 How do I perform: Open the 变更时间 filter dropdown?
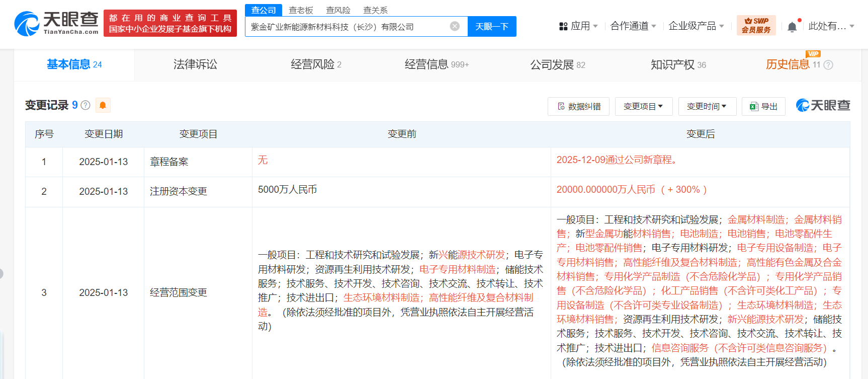click(x=707, y=106)
